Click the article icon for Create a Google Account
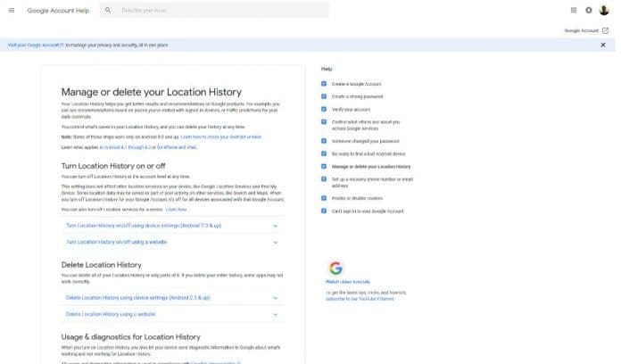This screenshot has height=364, width=621. [324, 84]
